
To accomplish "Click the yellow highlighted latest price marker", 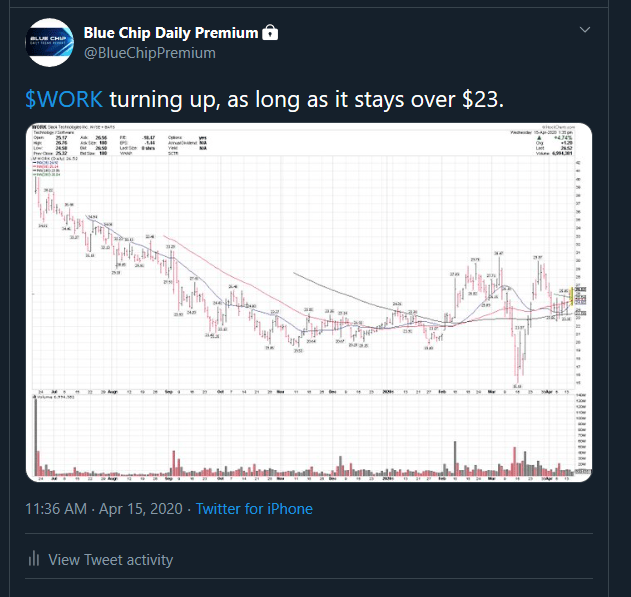I will pos(572,296).
